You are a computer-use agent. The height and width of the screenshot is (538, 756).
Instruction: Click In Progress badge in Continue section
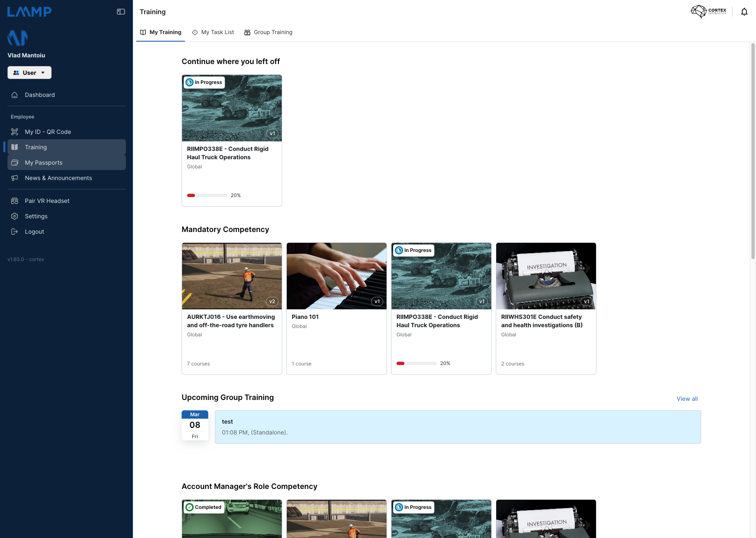204,82
